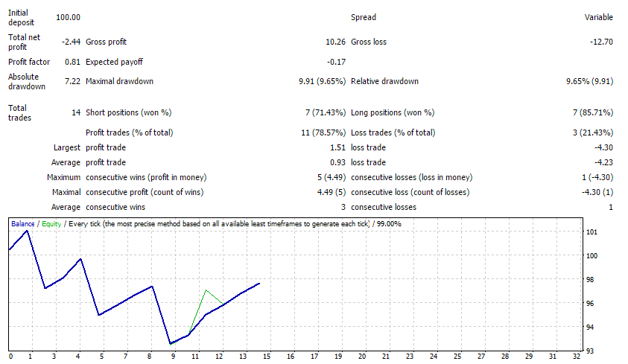Image resolution: width=628 pixels, height=364 pixels.
Task: Click the Long positions value 7 (85.71%)
Action: [x=593, y=112]
